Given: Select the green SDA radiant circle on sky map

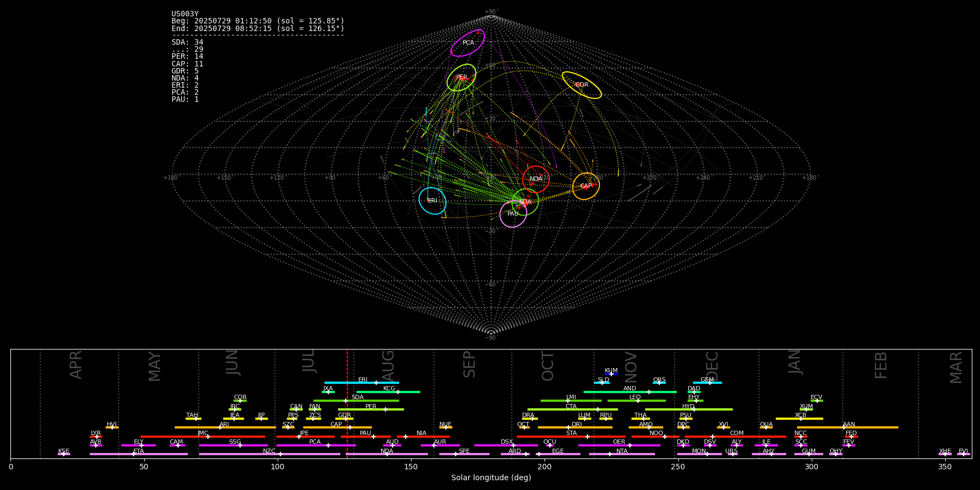Looking at the screenshot, I should click(x=525, y=202).
